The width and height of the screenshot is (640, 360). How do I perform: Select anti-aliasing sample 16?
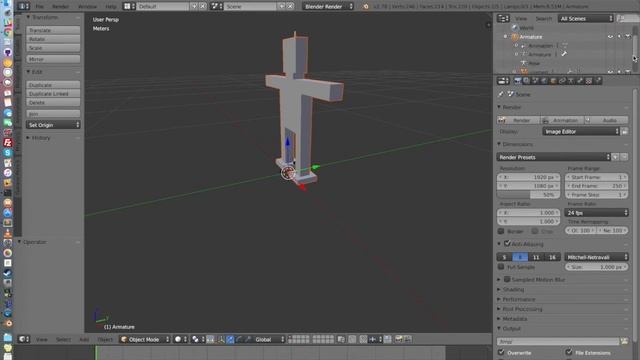pyautogui.click(x=552, y=257)
